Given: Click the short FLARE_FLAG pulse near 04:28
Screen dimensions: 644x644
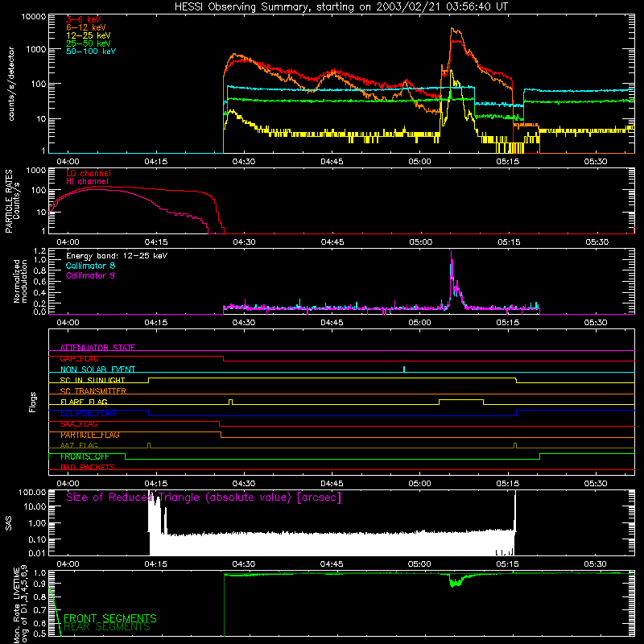Looking at the screenshot, I should (231, 402).
